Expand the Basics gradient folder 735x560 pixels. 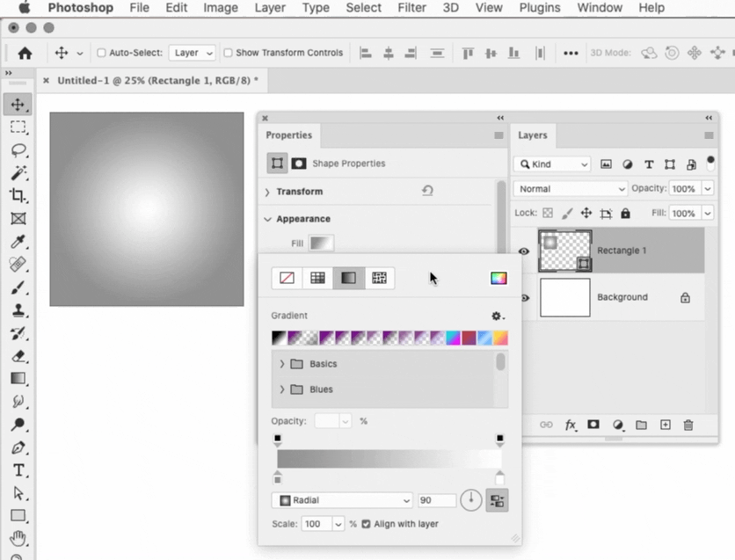(x=282, y=363)
